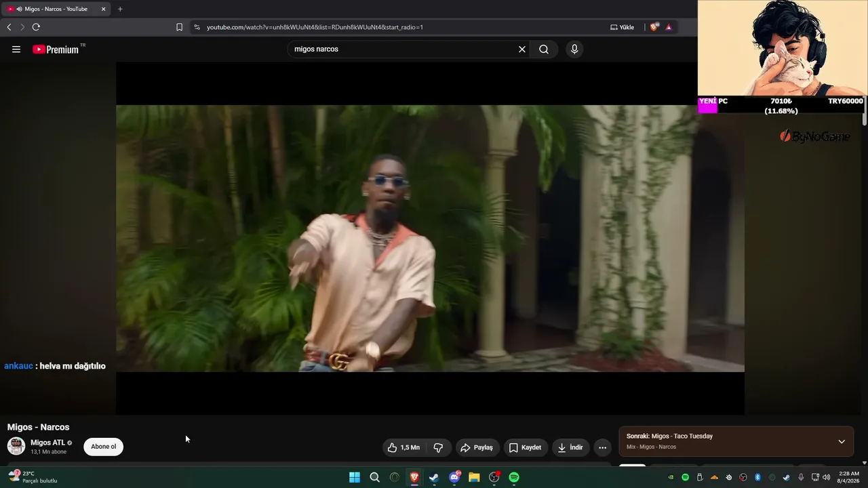
Task: Open Spotify from the taskbar
Action: (514, 477)
